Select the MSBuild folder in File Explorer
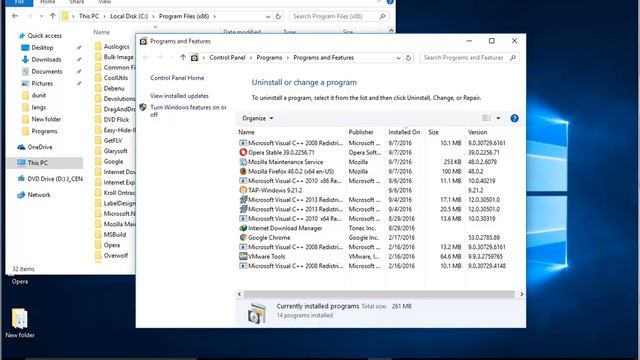This screenshot has height=360, width=640. coord(115,235)
